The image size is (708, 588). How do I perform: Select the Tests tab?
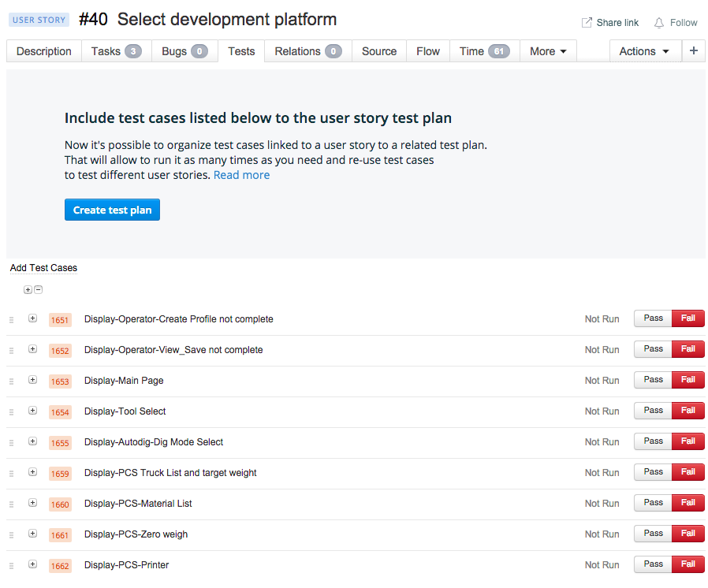[x=241, y=51]
